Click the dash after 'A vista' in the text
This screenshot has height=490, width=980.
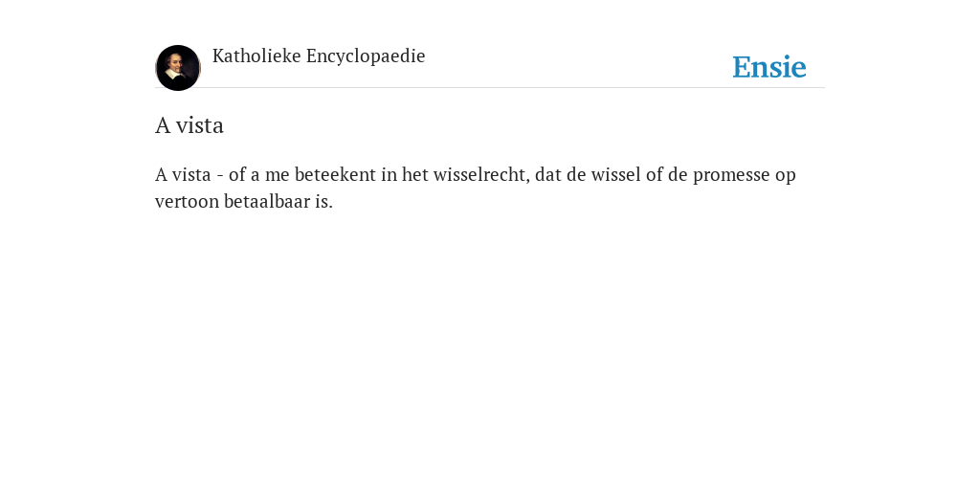220,176
